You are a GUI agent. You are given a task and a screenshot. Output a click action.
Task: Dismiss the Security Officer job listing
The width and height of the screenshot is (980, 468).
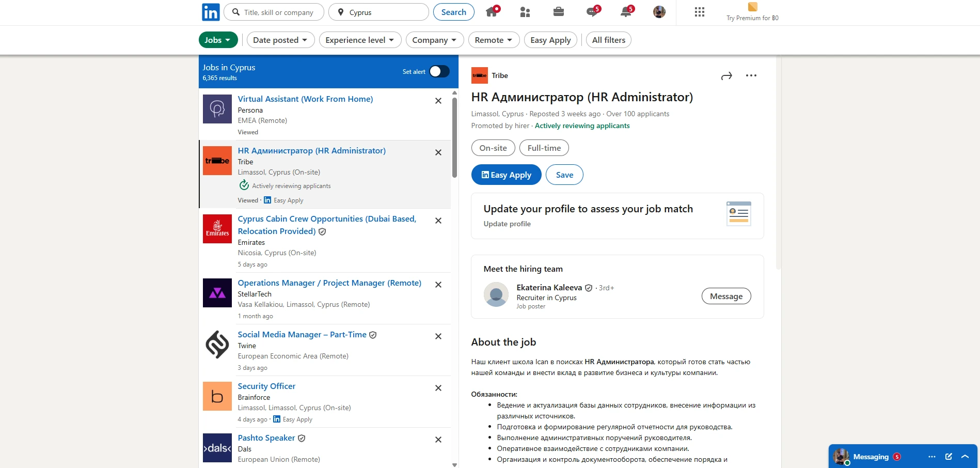click(438, 388)
